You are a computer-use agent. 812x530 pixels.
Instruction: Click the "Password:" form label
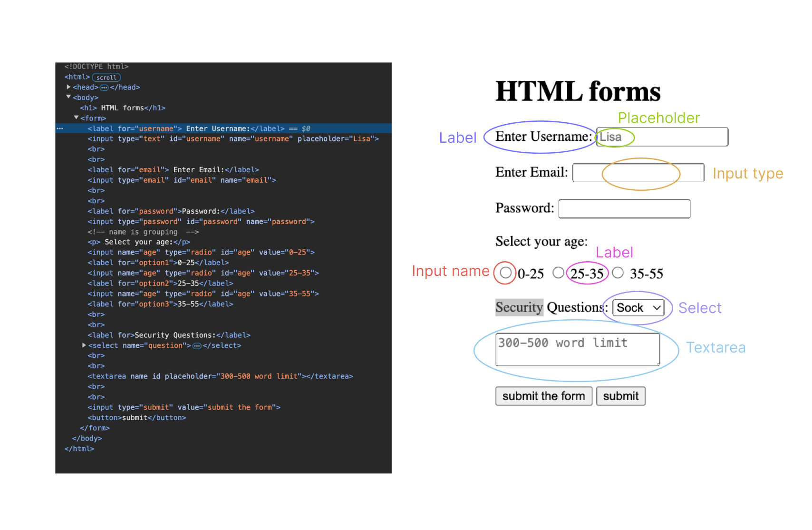tap(525, 208)
